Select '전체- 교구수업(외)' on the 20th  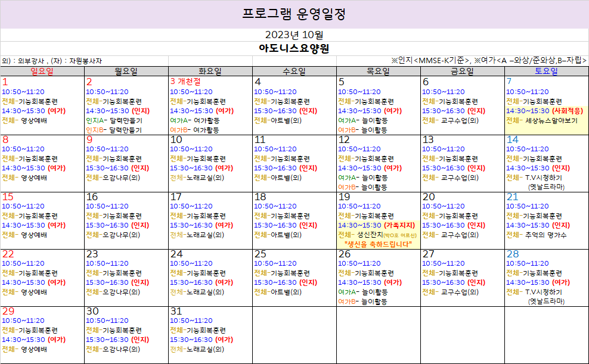pyautogui.click(x=450, y=235)
